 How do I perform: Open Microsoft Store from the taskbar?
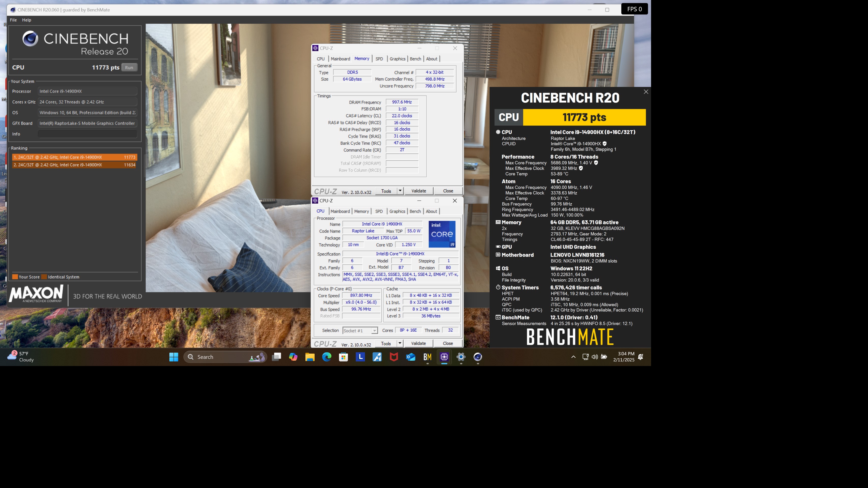343,357
